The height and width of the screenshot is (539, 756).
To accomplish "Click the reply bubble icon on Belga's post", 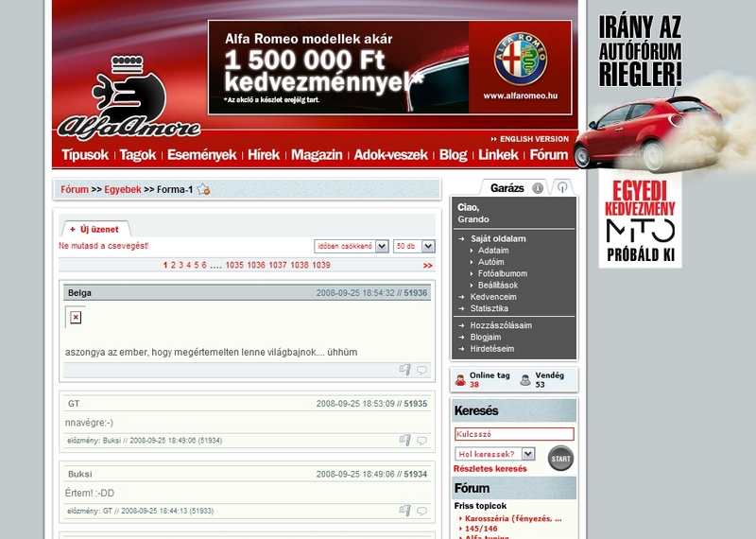I will [421, 370].
